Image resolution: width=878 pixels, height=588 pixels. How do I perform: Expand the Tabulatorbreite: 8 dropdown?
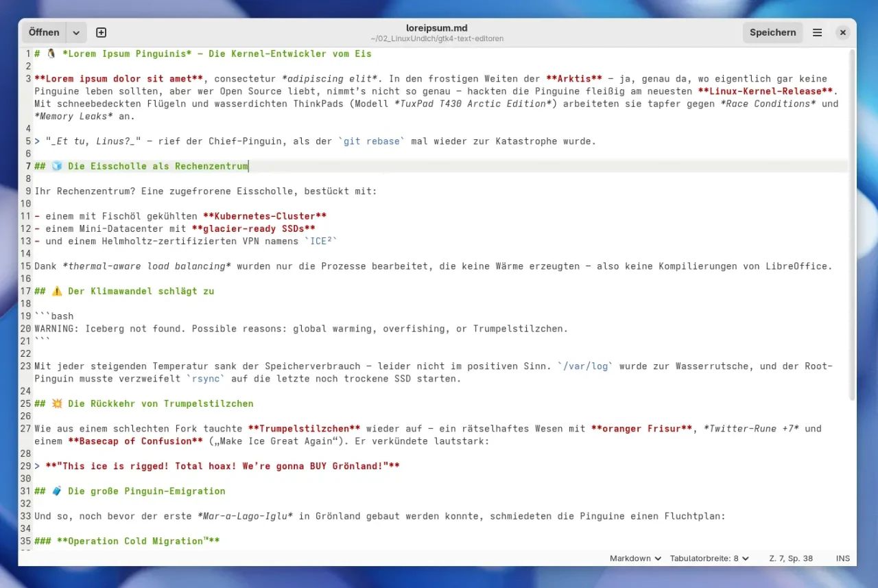point(709,558)
